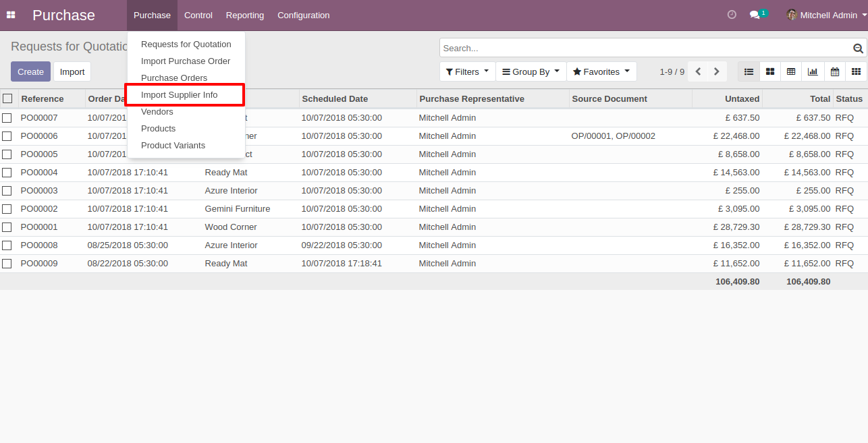Click the search magnifier icon
This screenshot has height=443, width=868.
(x=858, y=49)
